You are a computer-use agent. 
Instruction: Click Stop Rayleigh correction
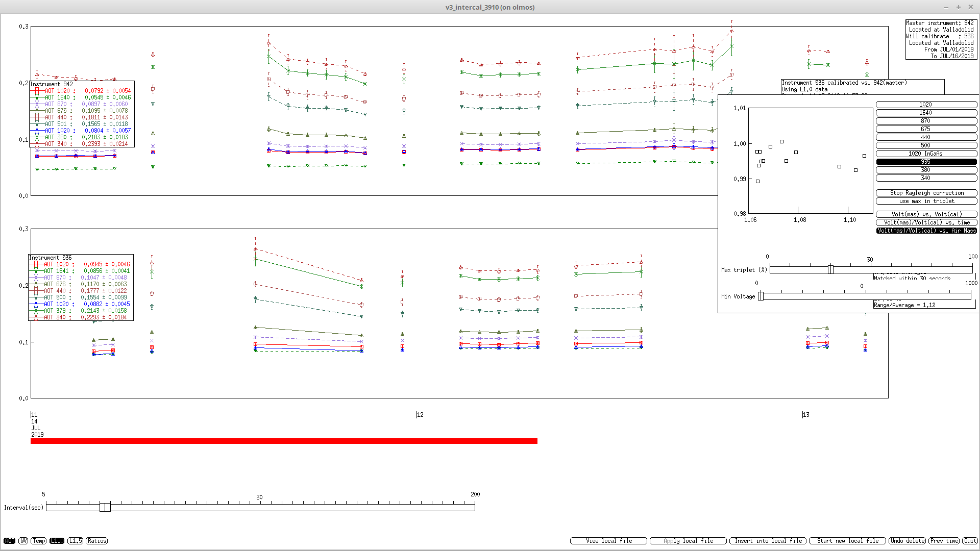click(x=926, y=193)
